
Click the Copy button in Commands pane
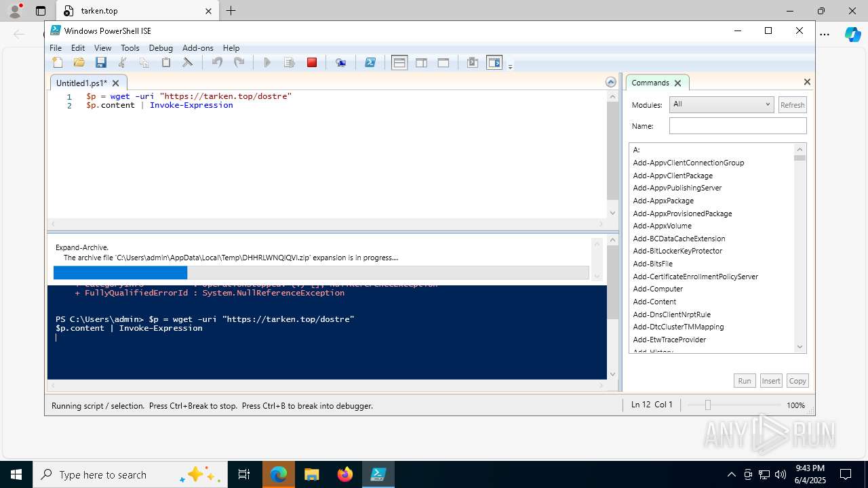[797, 381]
